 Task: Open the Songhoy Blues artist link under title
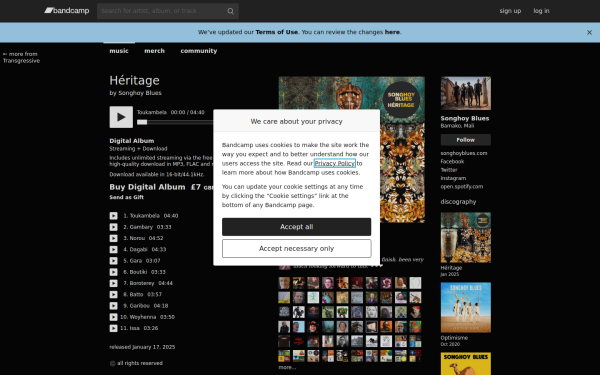pos(140,93)
